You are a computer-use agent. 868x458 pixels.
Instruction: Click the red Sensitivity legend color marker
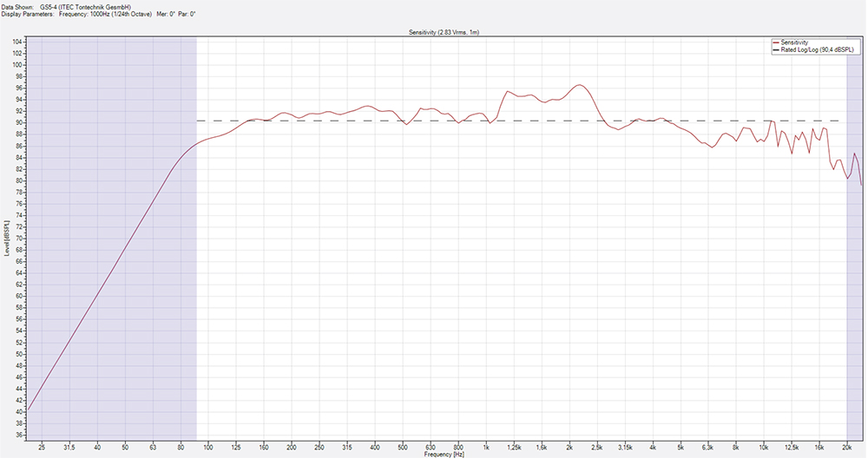pos(775,43)
